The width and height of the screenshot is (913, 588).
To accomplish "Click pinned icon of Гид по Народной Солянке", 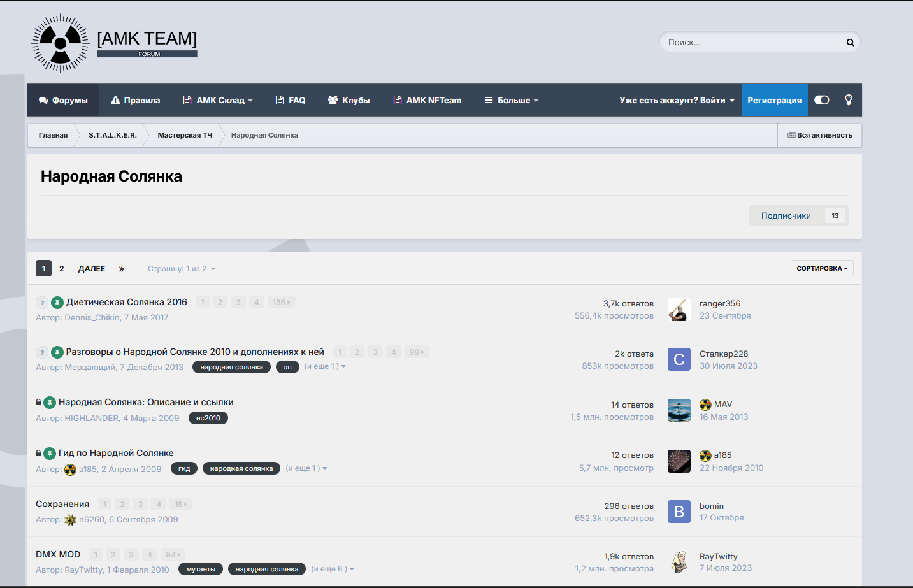I will coord(50,454).
